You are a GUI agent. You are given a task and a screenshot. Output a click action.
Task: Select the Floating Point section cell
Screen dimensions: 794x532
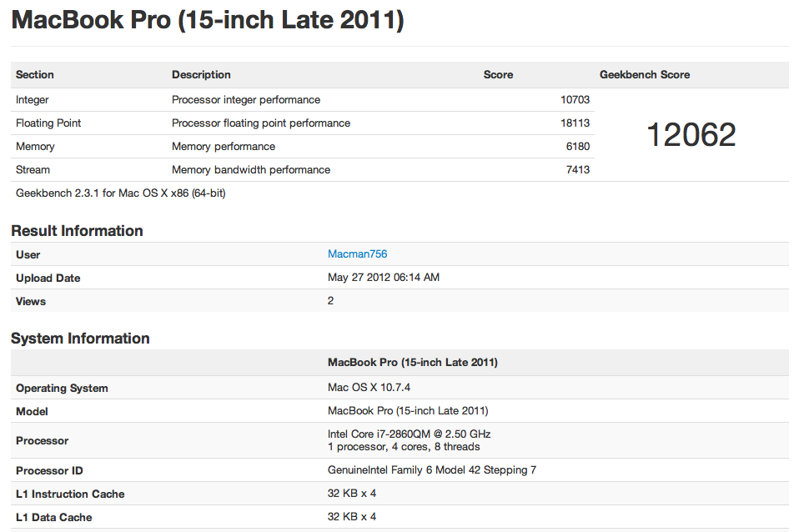click(48, 123)
